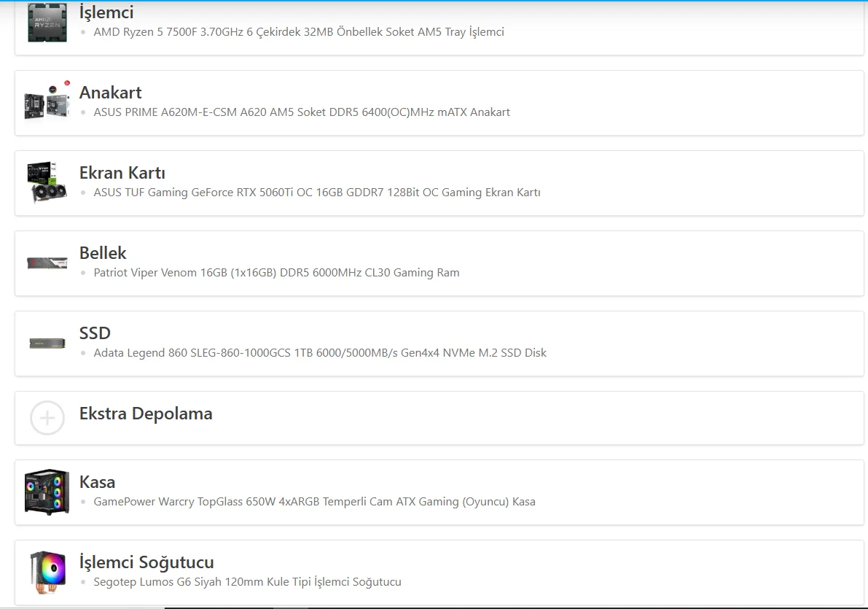Open the Kasa category heading
Screen dimensions: 868x609
[x=97, y=482]
